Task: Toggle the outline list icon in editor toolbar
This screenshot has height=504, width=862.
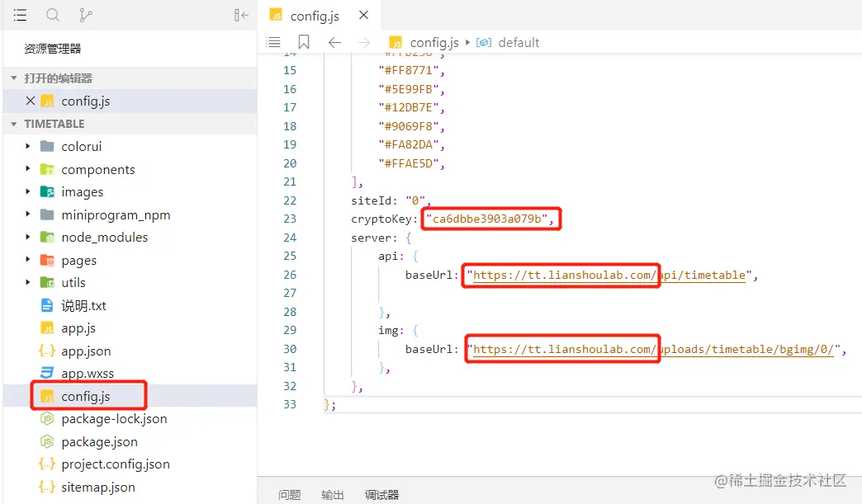Action: (273, 42)
